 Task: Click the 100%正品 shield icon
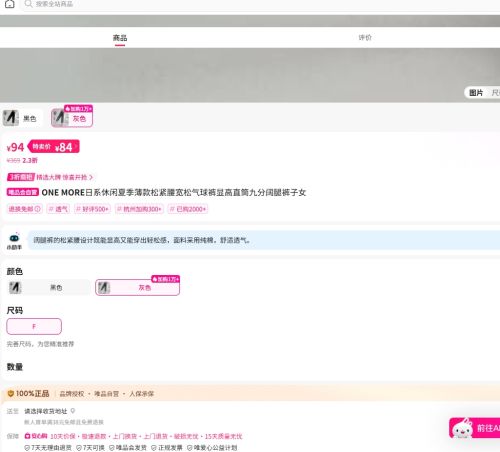click(11, 394)
